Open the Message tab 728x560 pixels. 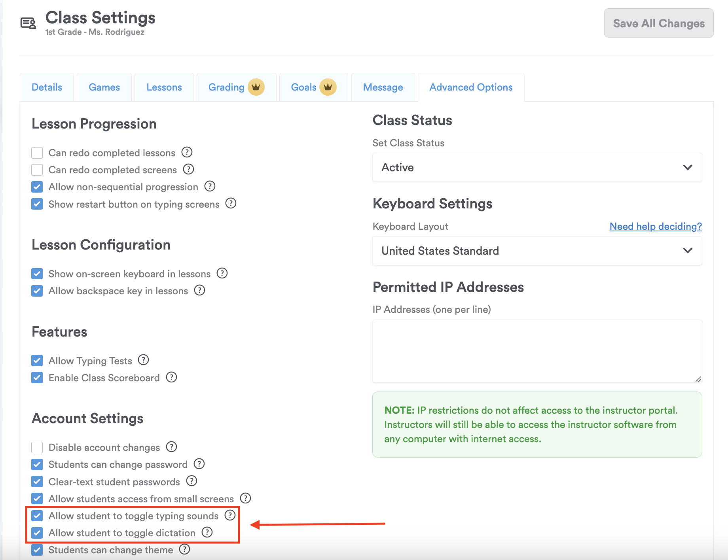[x=383, y=87]
